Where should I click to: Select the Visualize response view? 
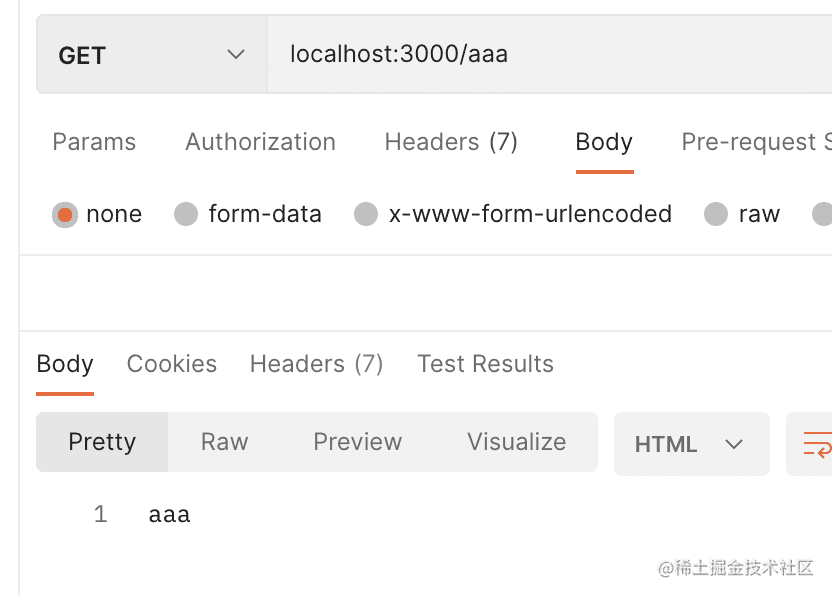(516, 442)
